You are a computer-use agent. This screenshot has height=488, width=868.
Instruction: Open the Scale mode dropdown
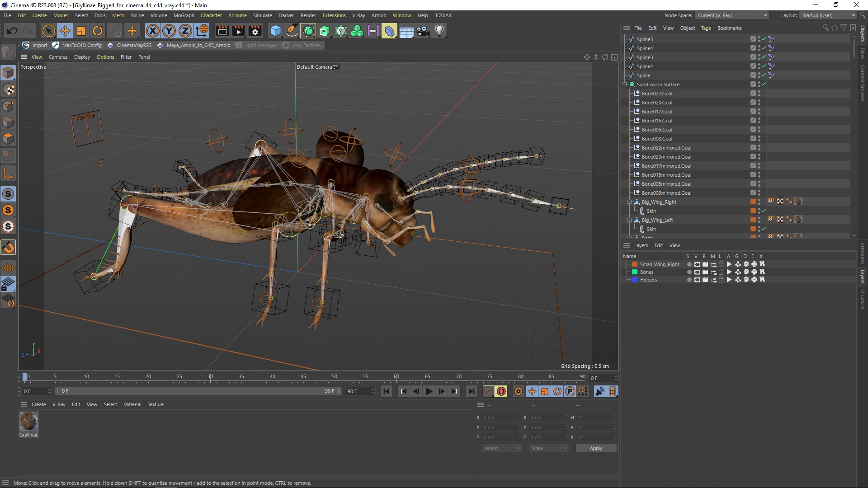[548, 448]
